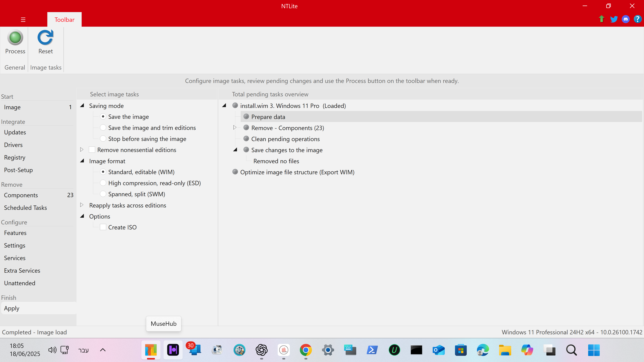
Task: Enable the 'Create ISO' checkbox
Action: (x=103, y=227)
